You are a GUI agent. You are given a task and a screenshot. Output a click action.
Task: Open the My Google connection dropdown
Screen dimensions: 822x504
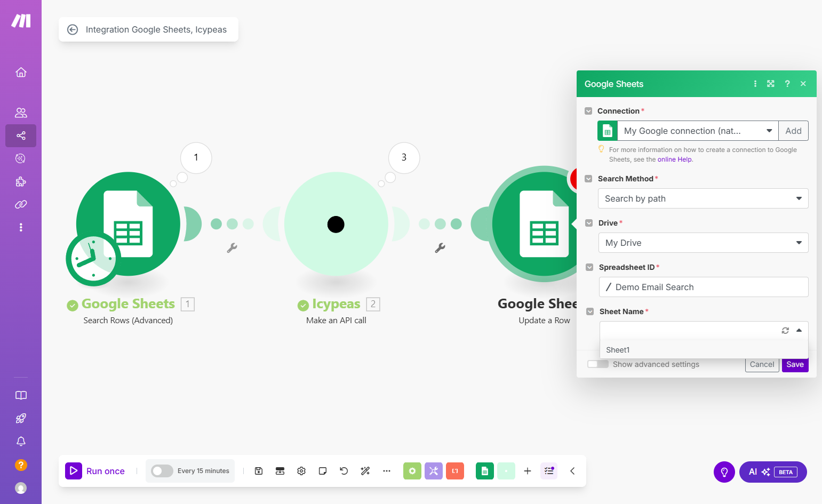pyautogui.click(x=698, y=131)
